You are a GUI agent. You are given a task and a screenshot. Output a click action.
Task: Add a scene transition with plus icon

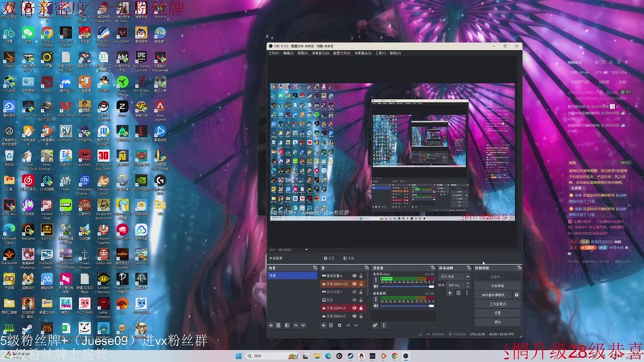click(x=450, y=293)
